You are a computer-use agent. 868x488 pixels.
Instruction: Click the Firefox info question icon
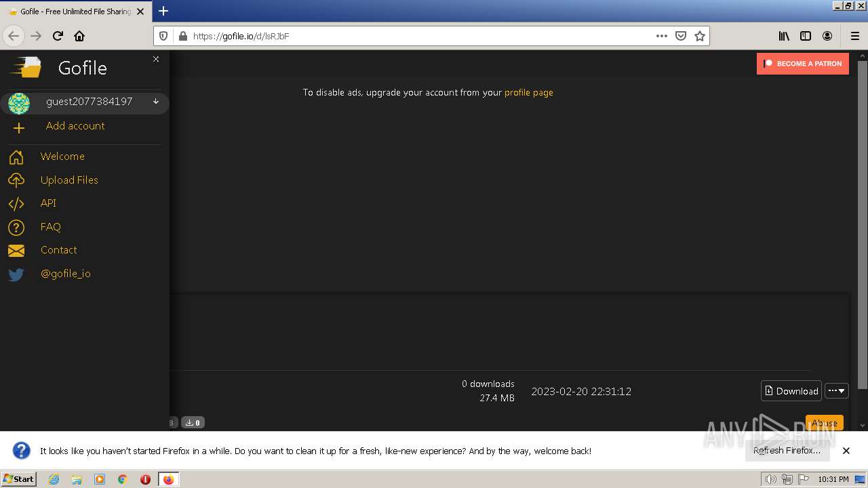(22, 451)
